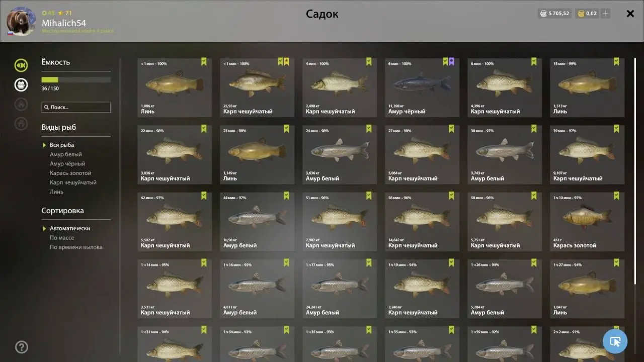The image size is (644, 362).
Task: Click the silver coins balance 5 705,52
Action: point(554,14)
